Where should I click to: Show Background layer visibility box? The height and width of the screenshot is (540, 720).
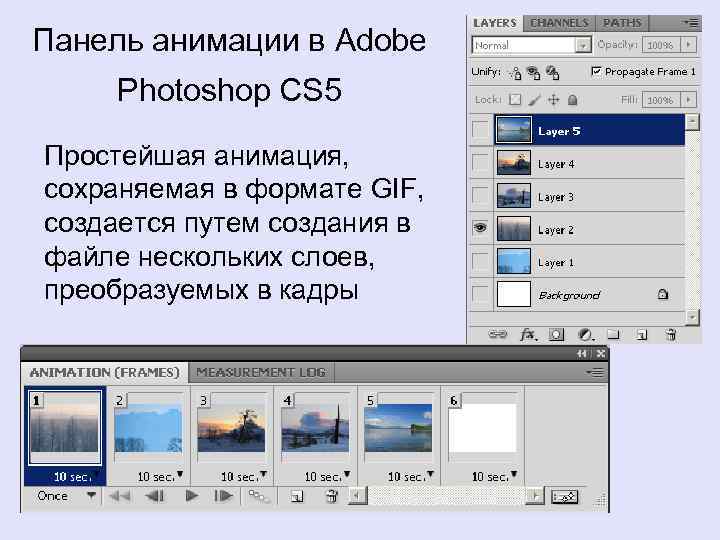480,294
